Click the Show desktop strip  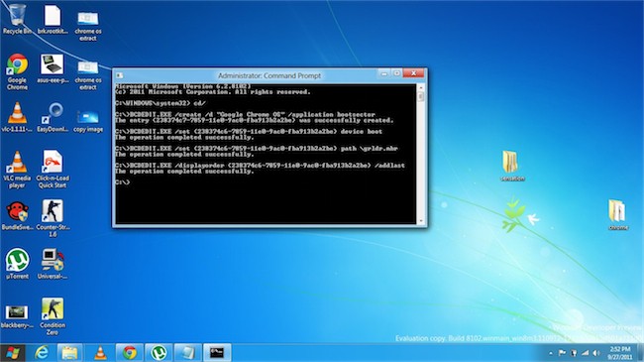click(x=640, y=352)
